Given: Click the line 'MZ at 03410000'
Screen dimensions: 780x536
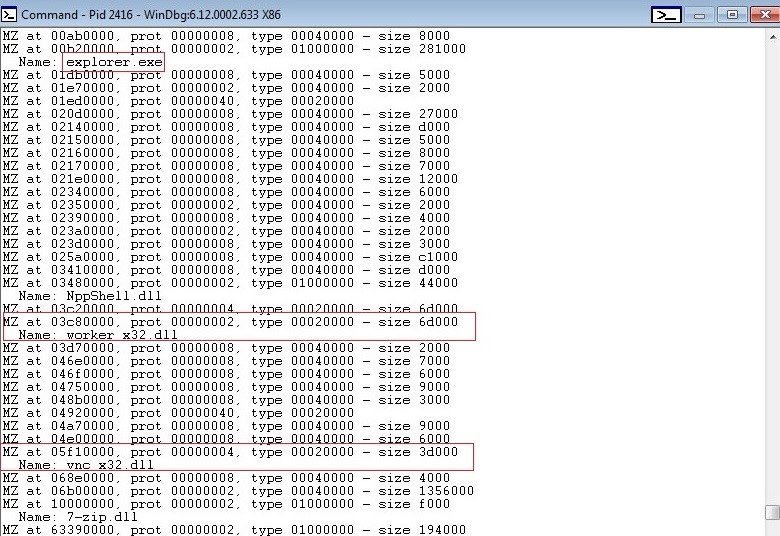Looking at the screenshot, I should point(226,270).
